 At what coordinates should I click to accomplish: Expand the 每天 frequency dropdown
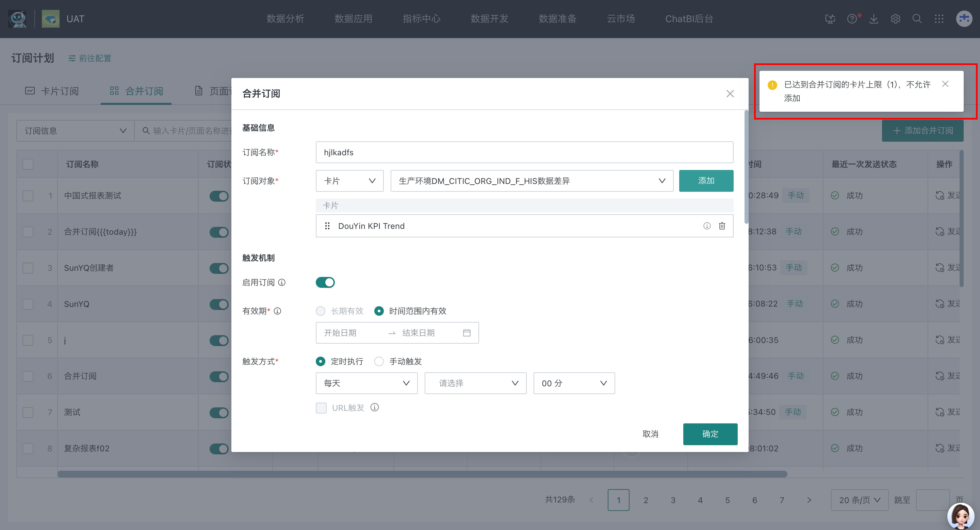(366, 383)
